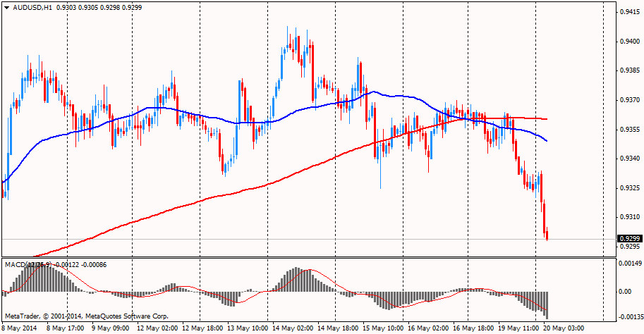Click the latest red candlestick near 0.9299
The image size is (644, 334).
[x=547, y=234]
